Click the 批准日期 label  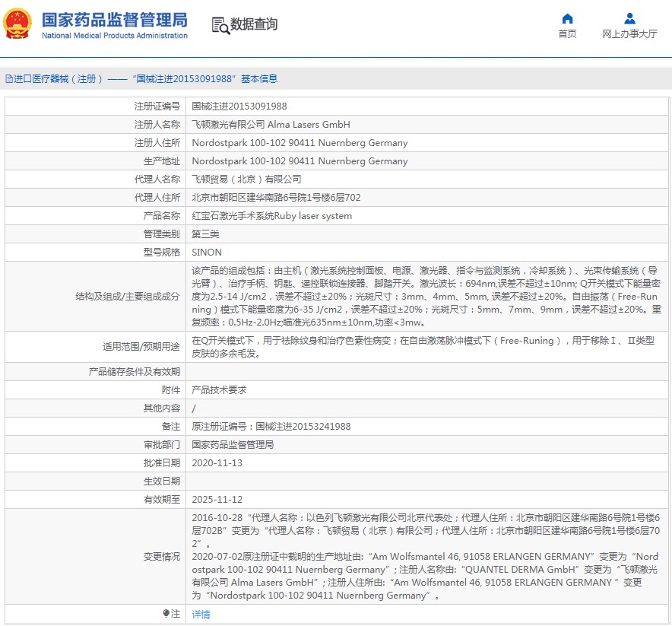point(162,463)
